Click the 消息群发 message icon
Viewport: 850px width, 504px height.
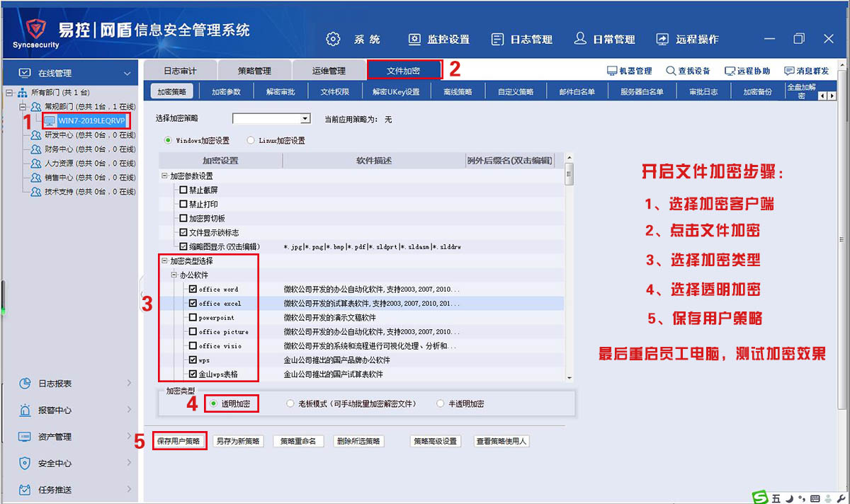pos(789,71)
